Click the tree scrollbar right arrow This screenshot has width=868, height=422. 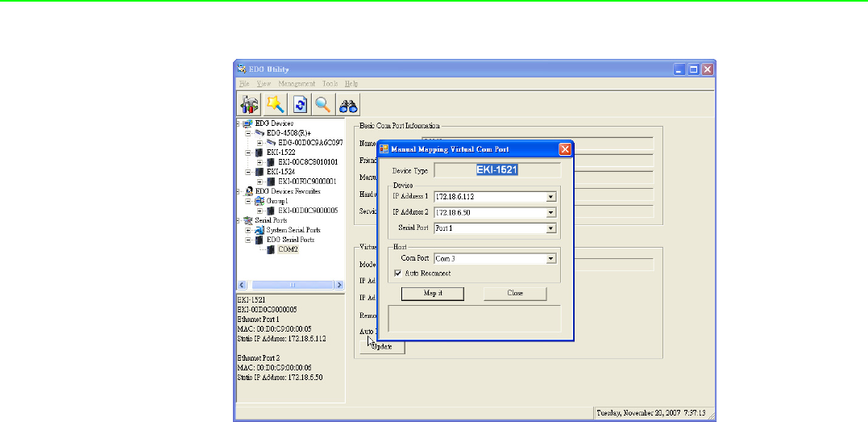click(x=339, y=285)
